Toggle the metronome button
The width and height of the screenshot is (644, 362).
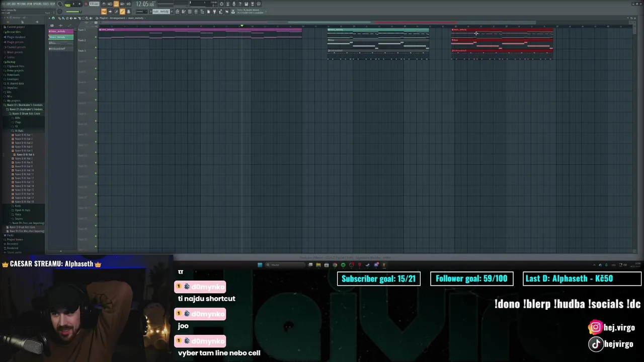(104, 4)
